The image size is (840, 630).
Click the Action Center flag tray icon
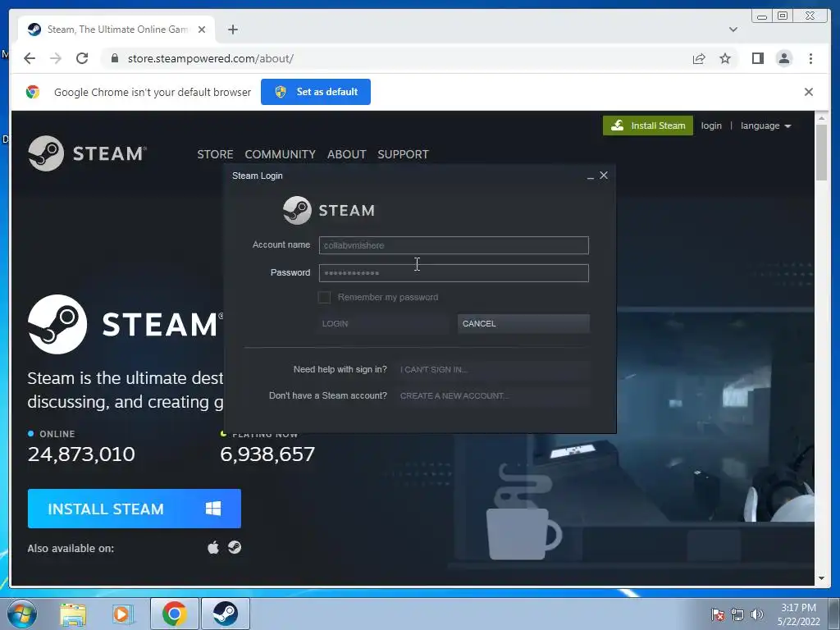click(x=717, y=614)
